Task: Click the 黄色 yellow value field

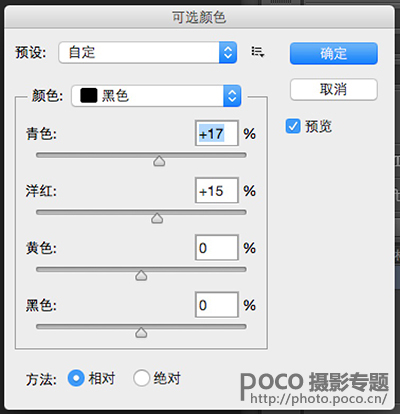Action: tap(217, 248)
